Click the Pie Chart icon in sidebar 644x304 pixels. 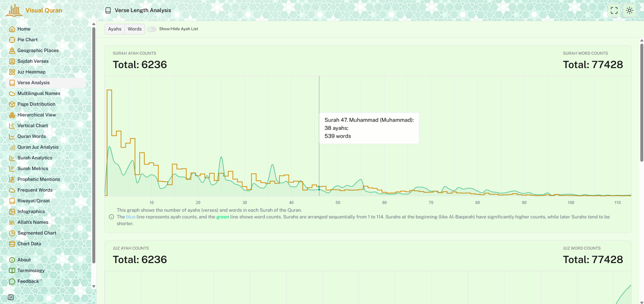(x=12, y=40)
